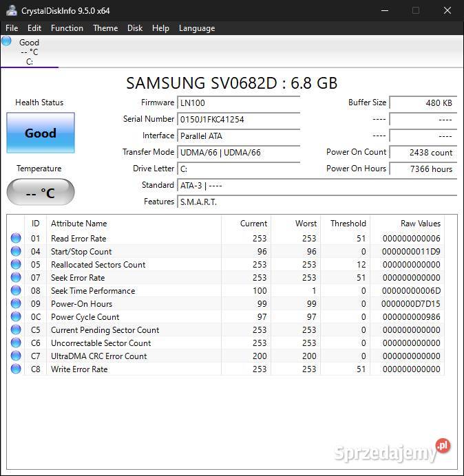
Task: Click the Firmware field showing LN100
Action: 238,102
